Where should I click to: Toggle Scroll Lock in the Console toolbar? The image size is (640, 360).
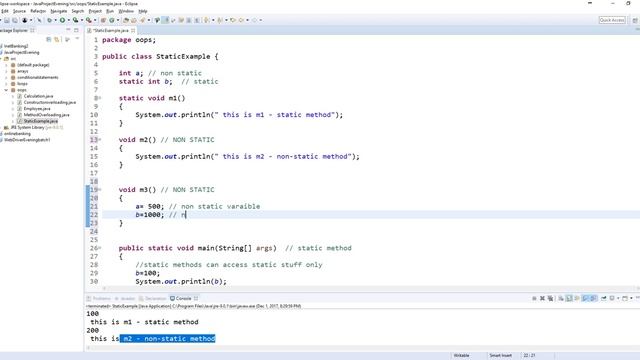(x=569, y=298)
